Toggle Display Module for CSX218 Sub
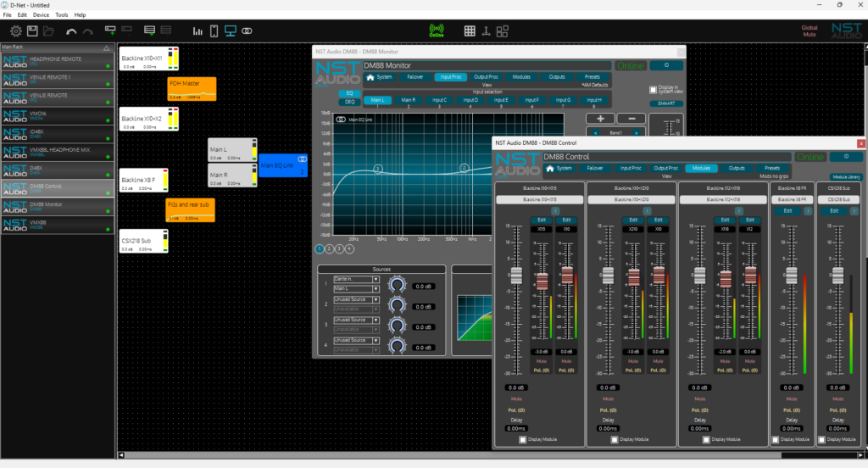This screenshot has height=468, width=868. coord(822,440)
